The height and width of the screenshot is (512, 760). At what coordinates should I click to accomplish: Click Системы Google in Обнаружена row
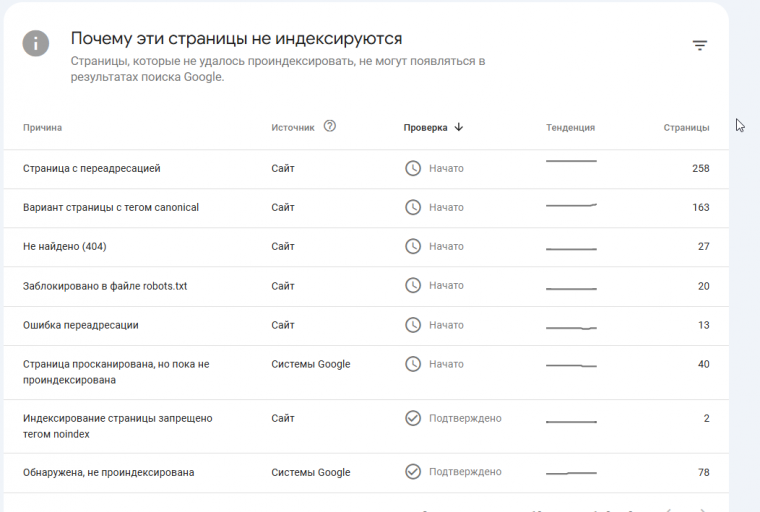pos(311,472)
